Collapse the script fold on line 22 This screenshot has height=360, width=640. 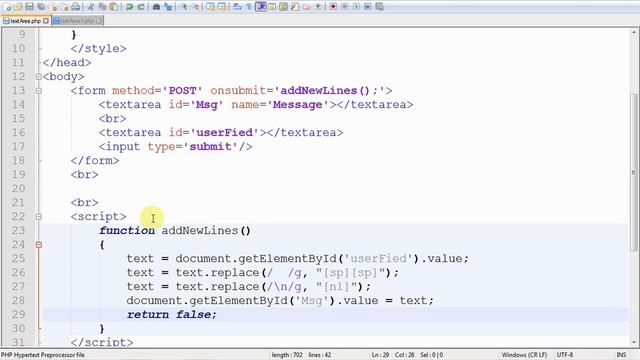39,217
